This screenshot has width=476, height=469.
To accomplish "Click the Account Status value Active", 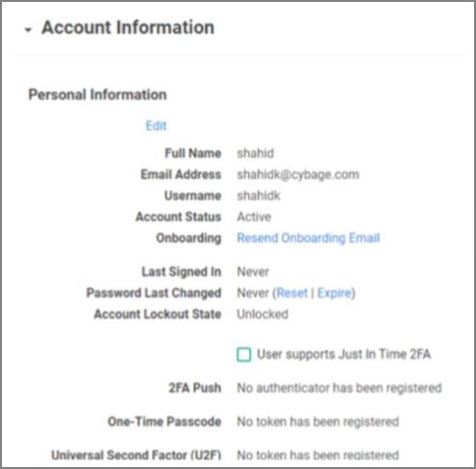I will (254, 217).
